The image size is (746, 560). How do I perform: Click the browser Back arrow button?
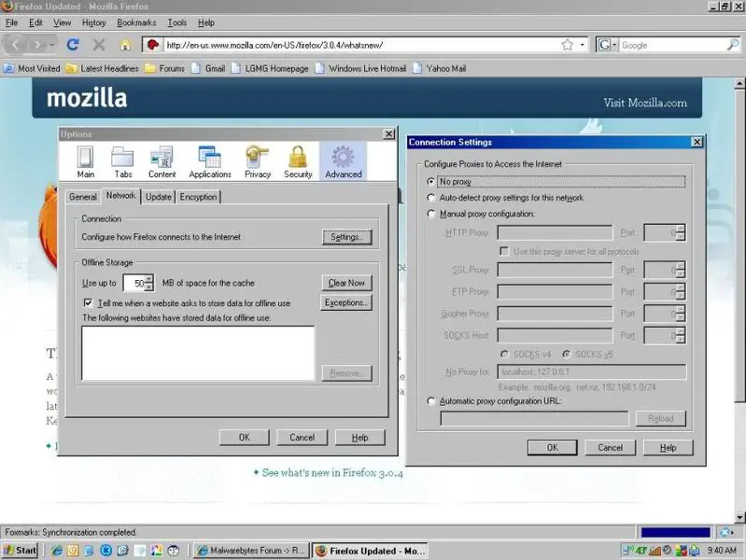(16, 45)
